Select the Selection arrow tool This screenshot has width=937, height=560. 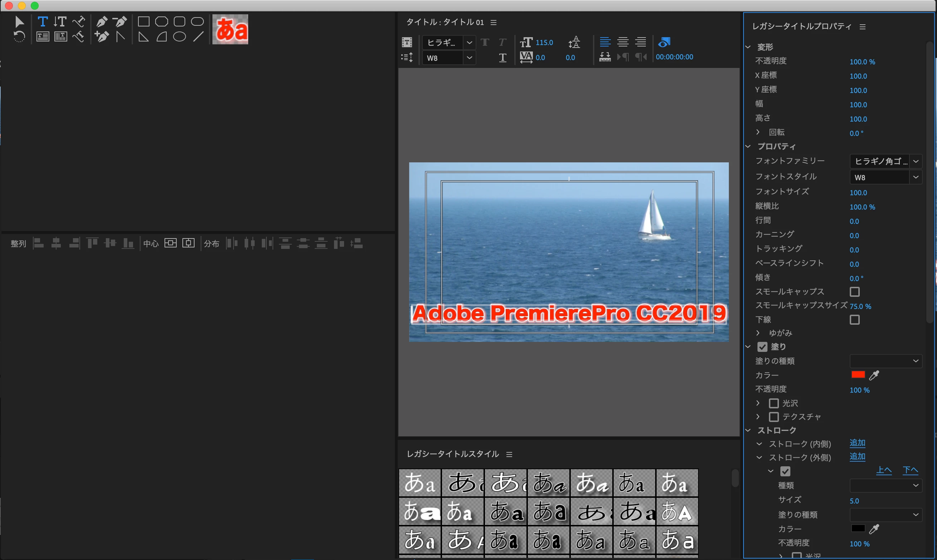tap(19, 21)
